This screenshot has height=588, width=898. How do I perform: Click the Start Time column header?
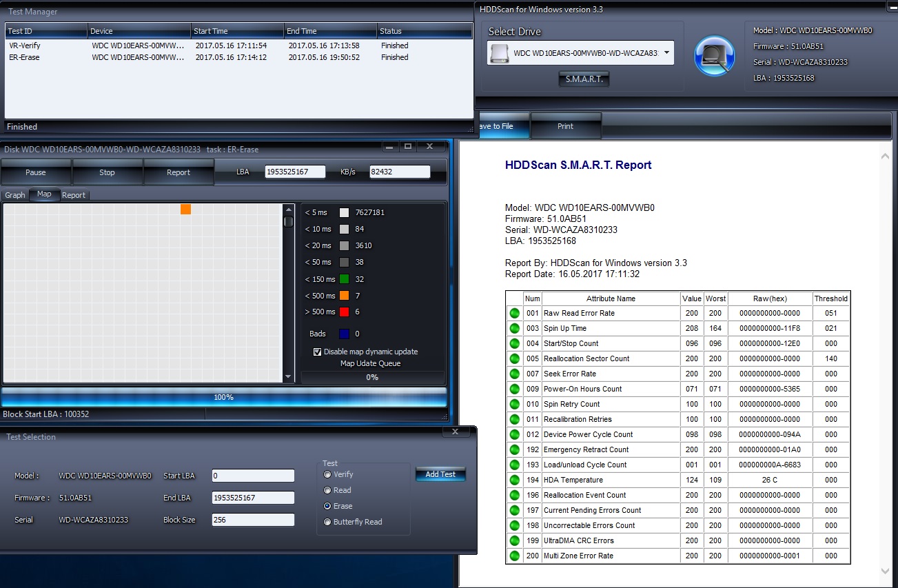click(x=238, y=31)
